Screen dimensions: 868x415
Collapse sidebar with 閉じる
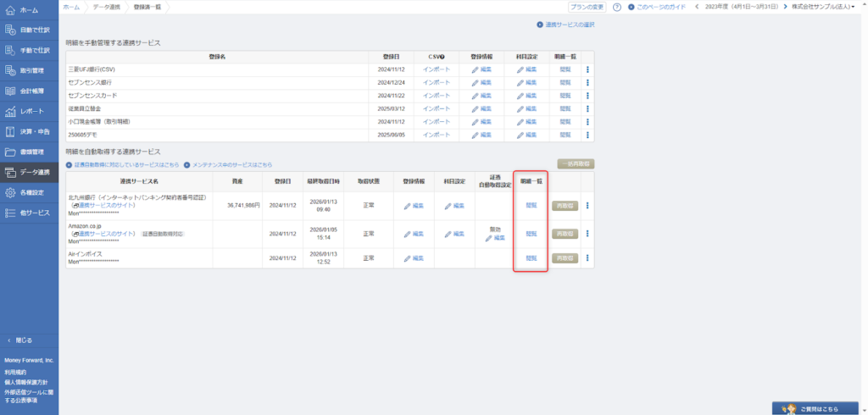tap(19, 340)
